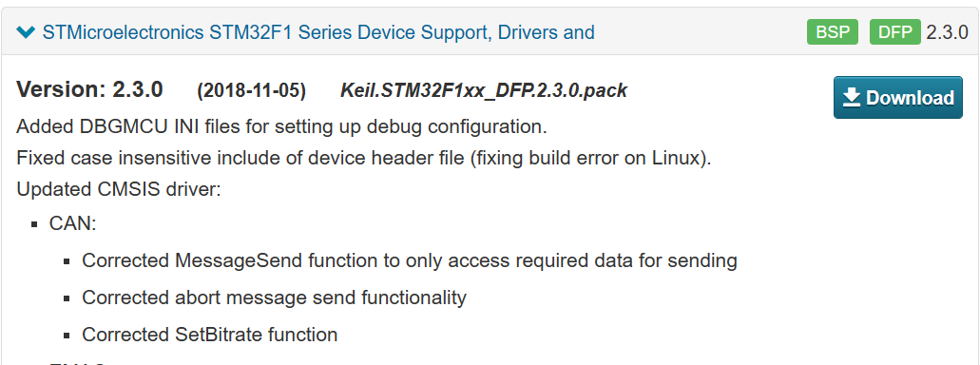Click the square bullet before Corrected SetBitrate
The image size is (980, 365).
point(67,336)
